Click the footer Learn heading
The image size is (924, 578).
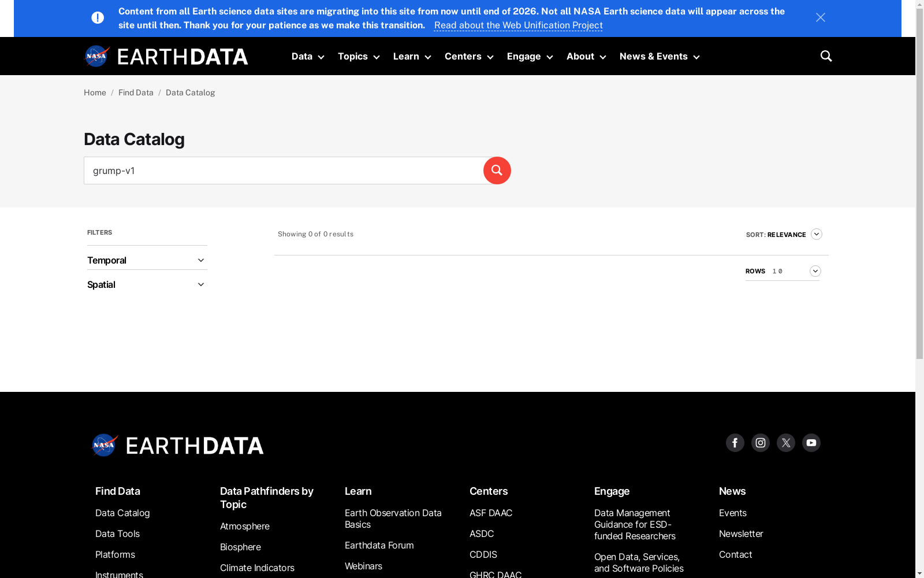[x=358, y=491]
